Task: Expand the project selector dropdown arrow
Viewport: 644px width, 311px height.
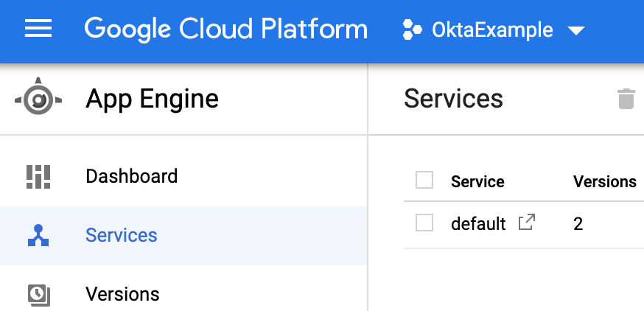Action: tap(576, 31)
